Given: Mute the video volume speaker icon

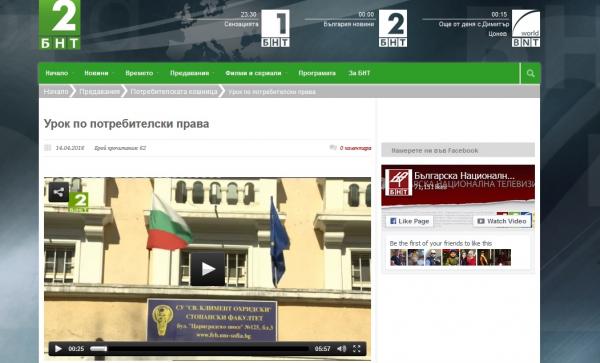Looking at the screenshot, I should (341, 348).
